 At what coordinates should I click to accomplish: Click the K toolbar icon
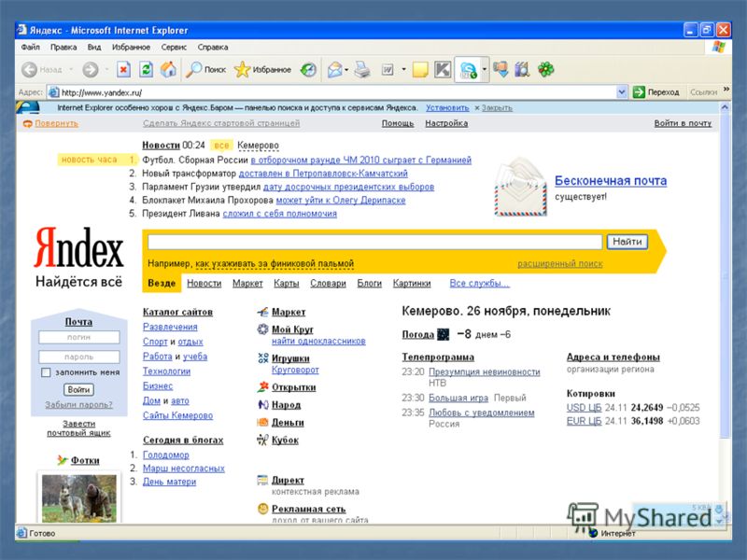pos(443,69)
